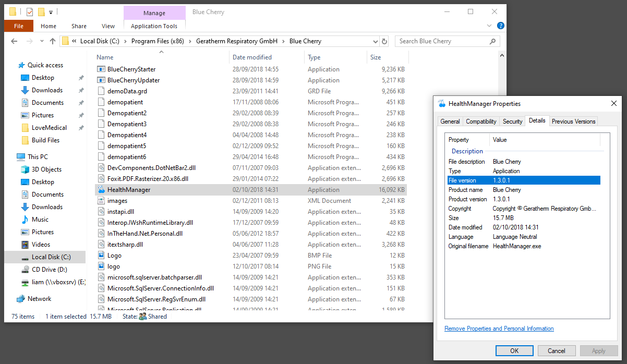Click the Network icon in sidebar
The width and height of the screenshot is (627, 364).
[x=20, y=299]
